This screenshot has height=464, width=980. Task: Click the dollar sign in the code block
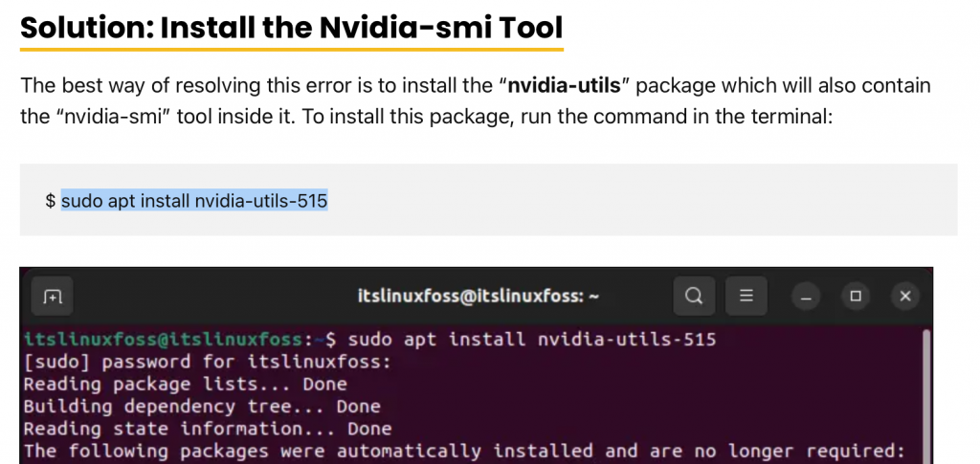(50, 201)
